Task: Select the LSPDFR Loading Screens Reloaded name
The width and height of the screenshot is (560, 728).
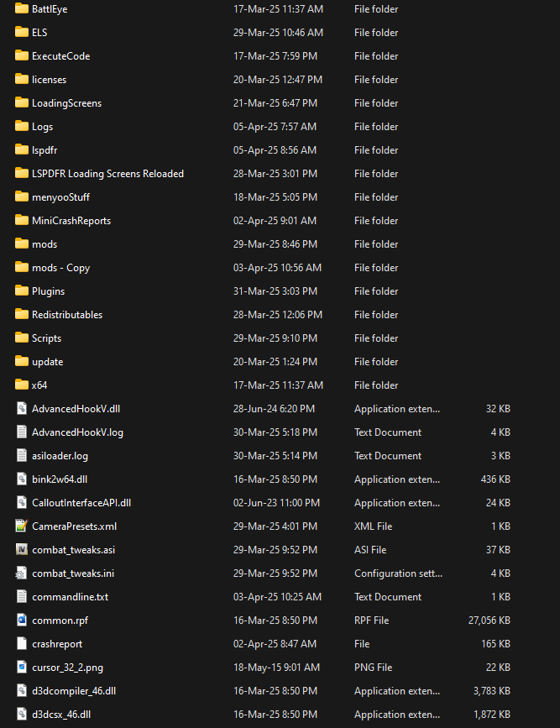Action: pos(107,174)
